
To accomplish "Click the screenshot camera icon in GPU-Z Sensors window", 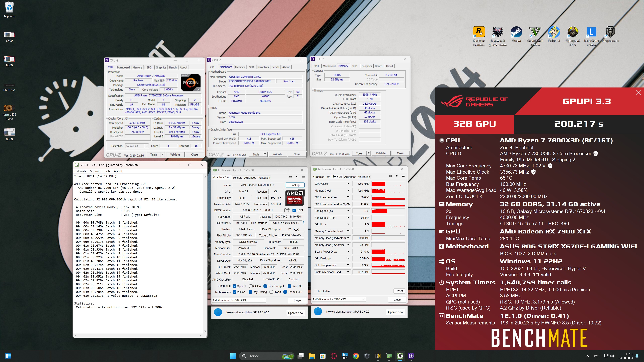I will coord(390,176).
